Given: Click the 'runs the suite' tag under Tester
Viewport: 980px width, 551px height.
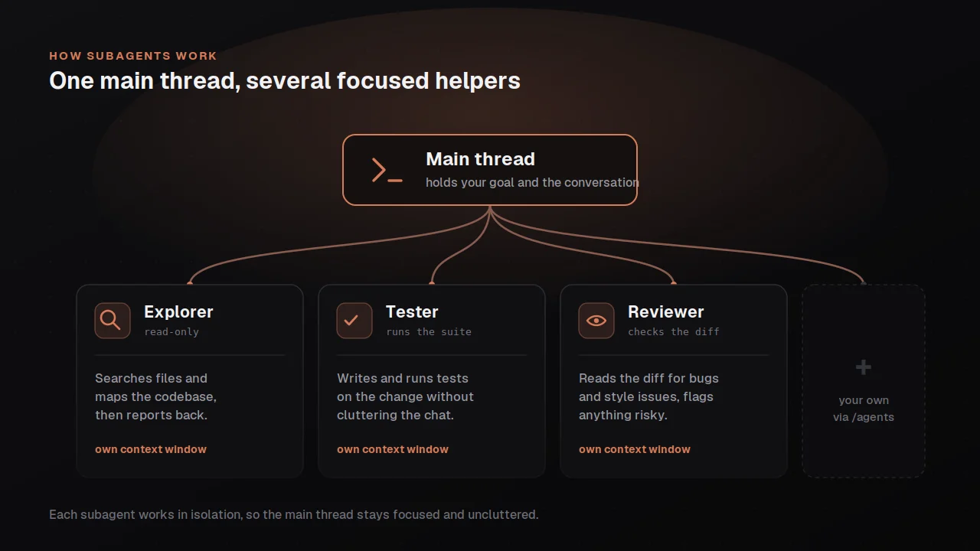Looking at the screenshot, I should click(429, 332).
